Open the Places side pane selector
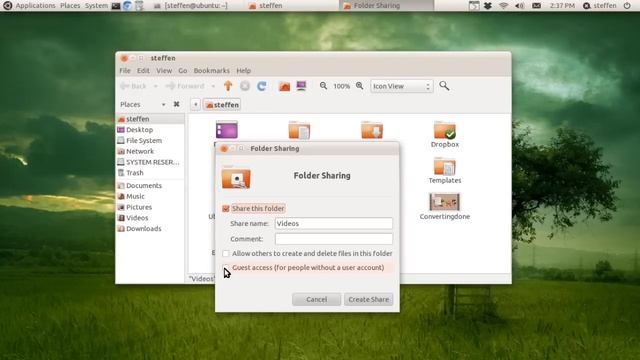The height and width of the screenshot is (360, 640). [142, 104]
